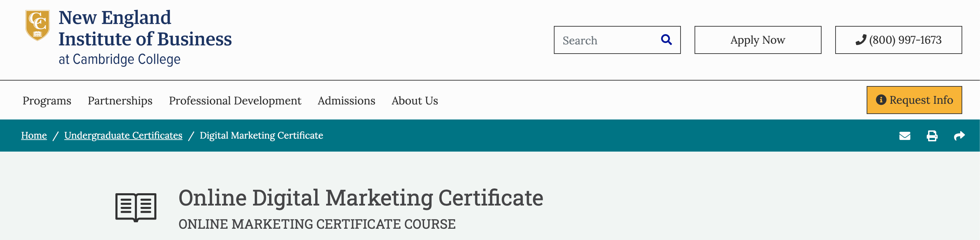
Task: Click the search magnifier icon
Action: tap(666, 40)
